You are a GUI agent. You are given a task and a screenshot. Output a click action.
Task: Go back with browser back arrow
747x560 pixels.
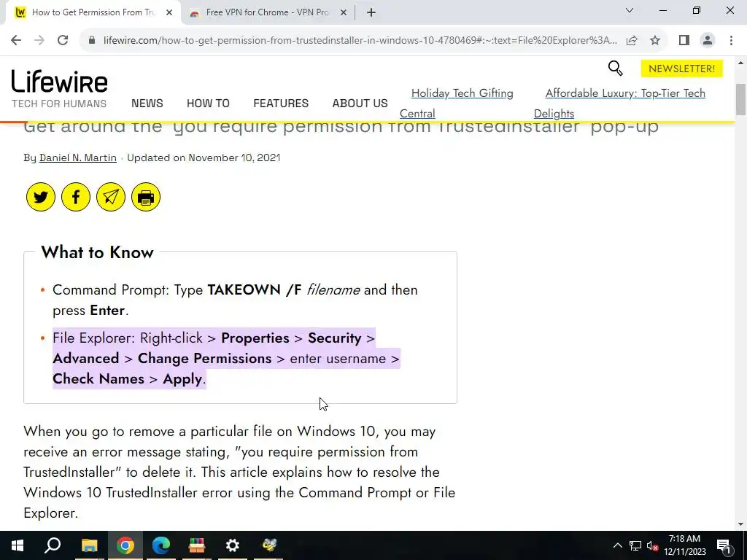(16, 40)
